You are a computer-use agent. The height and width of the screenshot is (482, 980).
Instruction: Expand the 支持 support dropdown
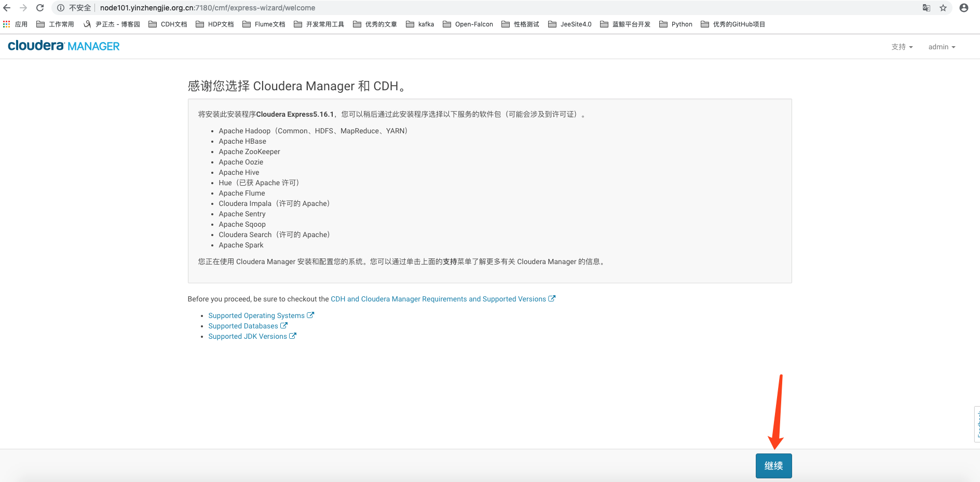pos(902,47)
